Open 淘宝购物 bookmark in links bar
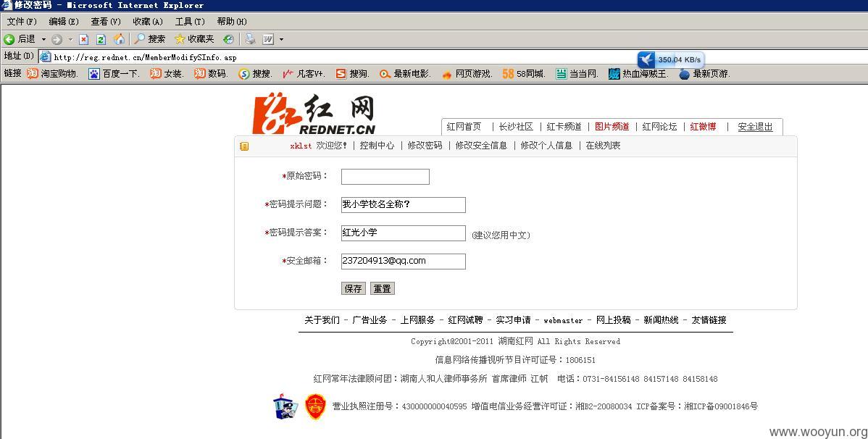Viewport: 868px width, 439px height. point(53,74)
